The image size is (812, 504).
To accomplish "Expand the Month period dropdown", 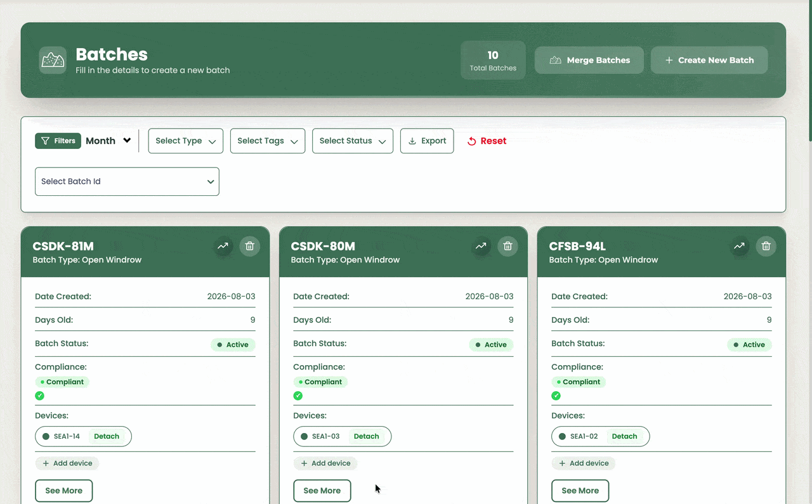I will point(108,141).
